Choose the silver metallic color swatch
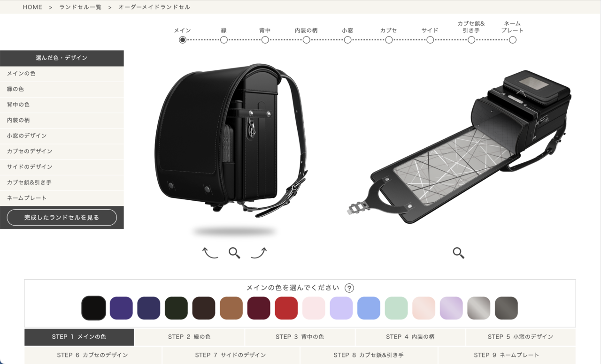The width and height of the screenshot is (601, 364). click(478, 308)
